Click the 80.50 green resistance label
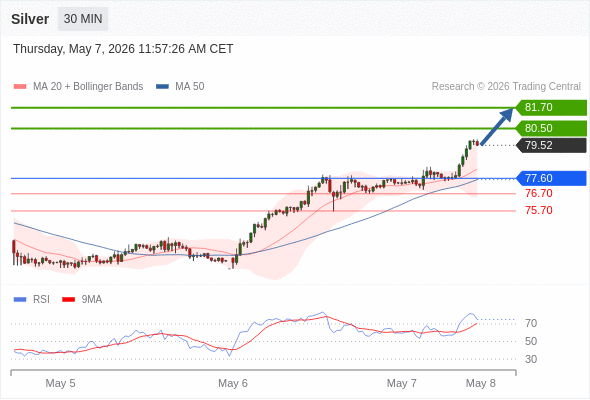Image resolution: width=590 pixels, height=400 pixels. (x=551, y=128)
